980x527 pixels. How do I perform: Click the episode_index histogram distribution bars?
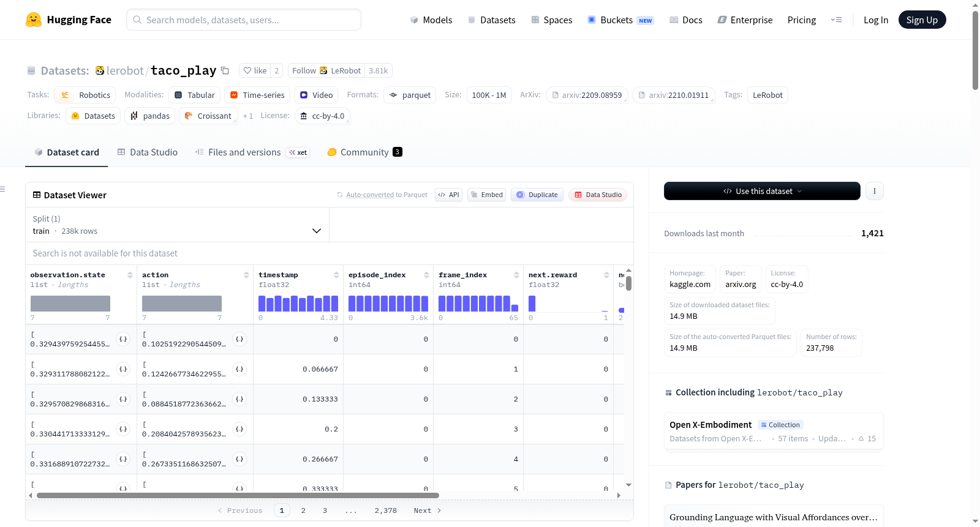pos(388,304)
